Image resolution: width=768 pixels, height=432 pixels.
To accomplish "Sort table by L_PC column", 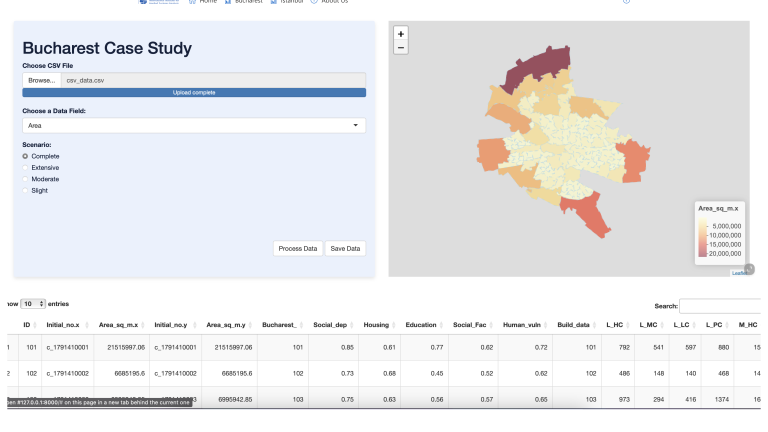I will coord(717,325).
